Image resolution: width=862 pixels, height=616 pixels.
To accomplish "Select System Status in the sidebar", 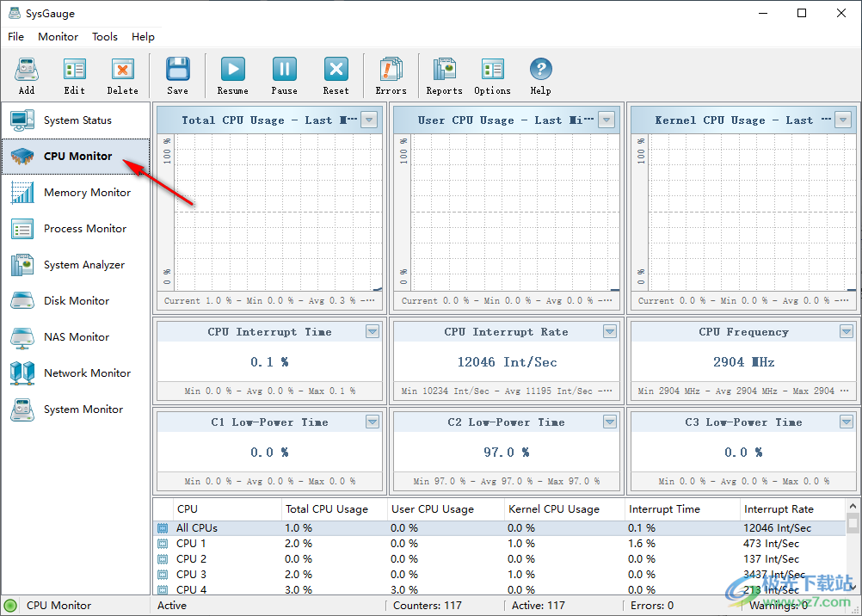I will click(x=76, y=120).
